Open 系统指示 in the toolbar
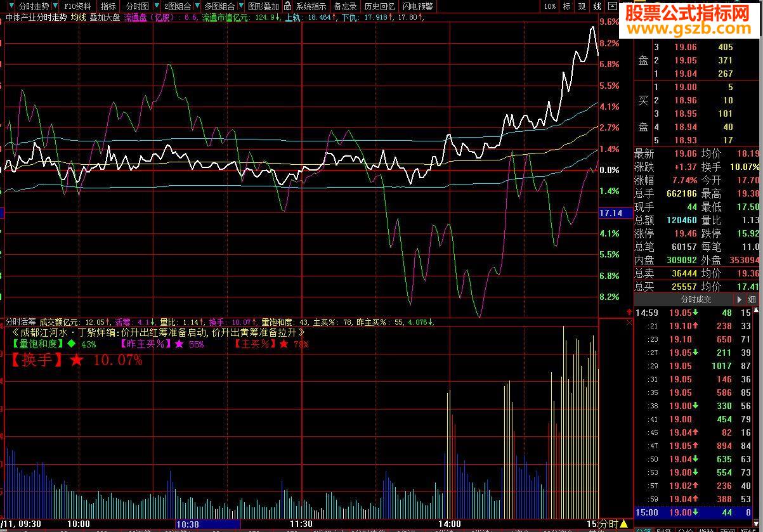763x532 pixels. (311, 6)
